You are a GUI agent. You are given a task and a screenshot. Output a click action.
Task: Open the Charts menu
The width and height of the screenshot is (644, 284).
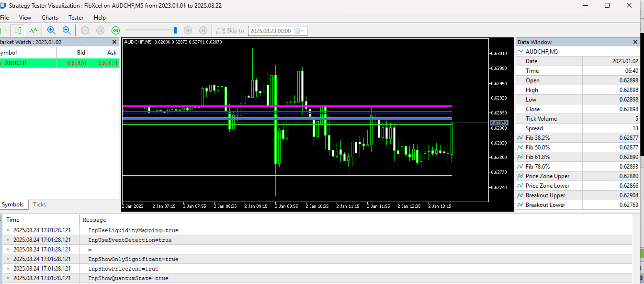[x=50, y=18]
